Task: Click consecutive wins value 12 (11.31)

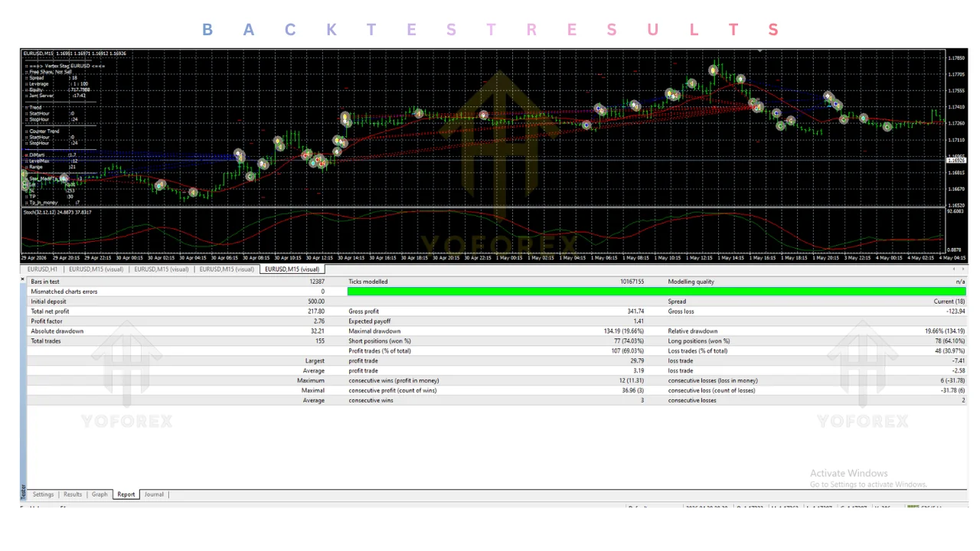Action: pos(632,380)
